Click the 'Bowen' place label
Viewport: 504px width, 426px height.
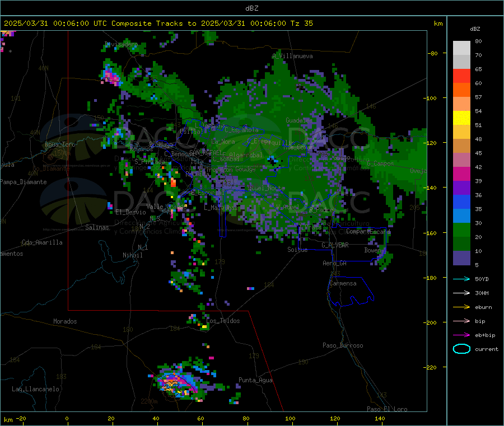[x=372, y=250]
